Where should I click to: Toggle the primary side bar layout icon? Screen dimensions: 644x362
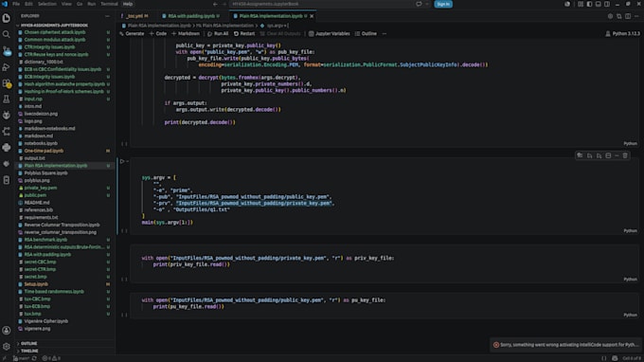tap(589, 4)
